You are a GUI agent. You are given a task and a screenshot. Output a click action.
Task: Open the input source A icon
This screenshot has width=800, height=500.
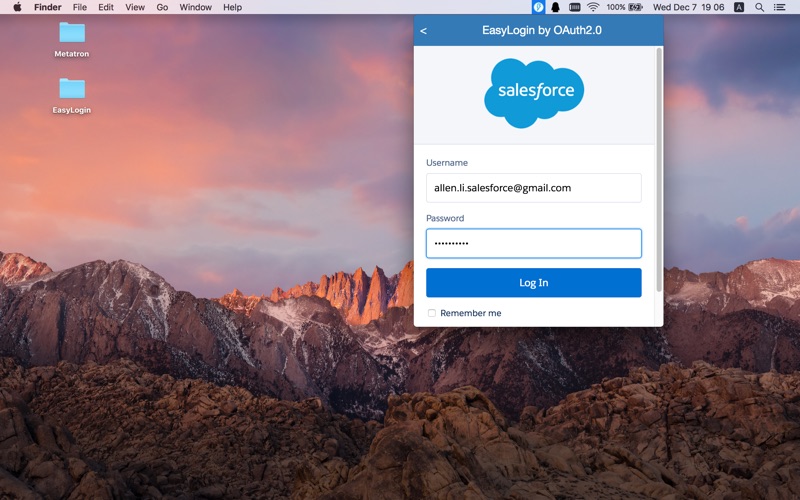point(739,7)
